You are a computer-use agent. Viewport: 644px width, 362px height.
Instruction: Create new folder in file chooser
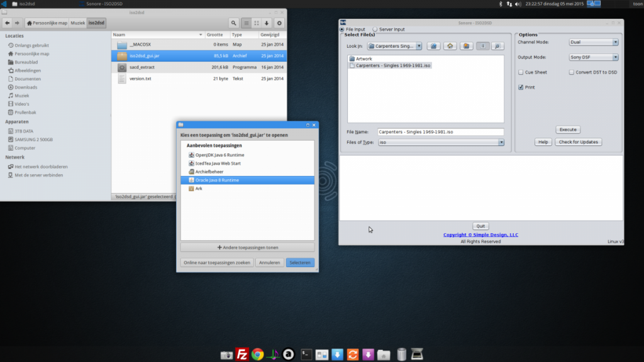tap(466, 46)
